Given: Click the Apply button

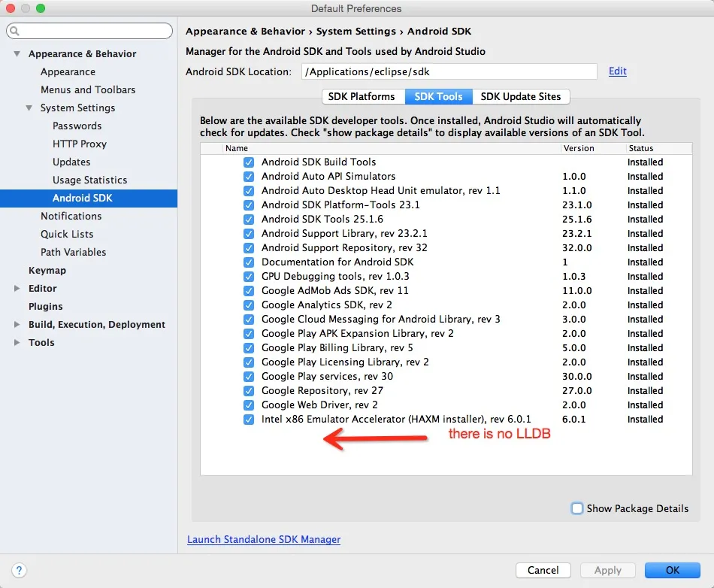Looking at the screenshot, I should coord(607,570).
